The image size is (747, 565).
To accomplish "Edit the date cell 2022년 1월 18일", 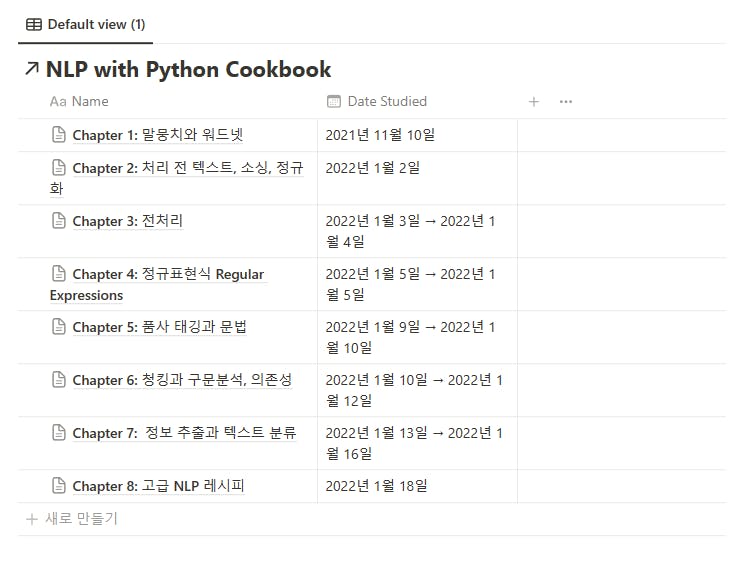I will pyautogui.click(x=376, y=486).
